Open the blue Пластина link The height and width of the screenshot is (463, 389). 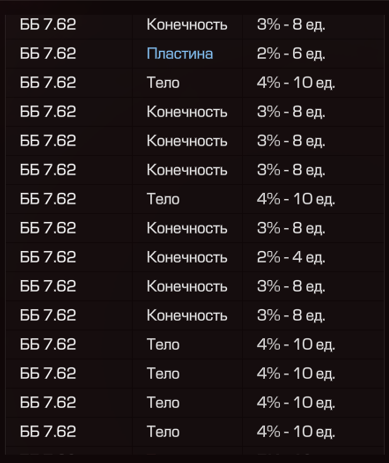pos(180,54)
